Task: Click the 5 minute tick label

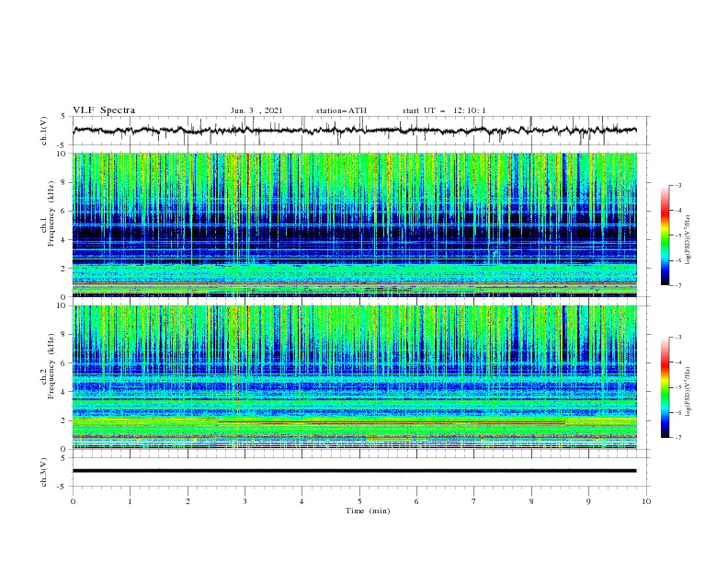Action: tap(359, 501)
